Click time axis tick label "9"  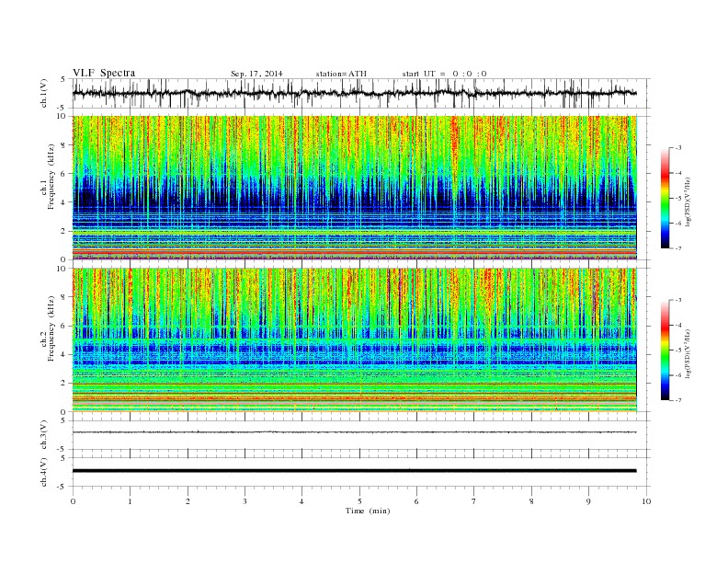[588, 501]
